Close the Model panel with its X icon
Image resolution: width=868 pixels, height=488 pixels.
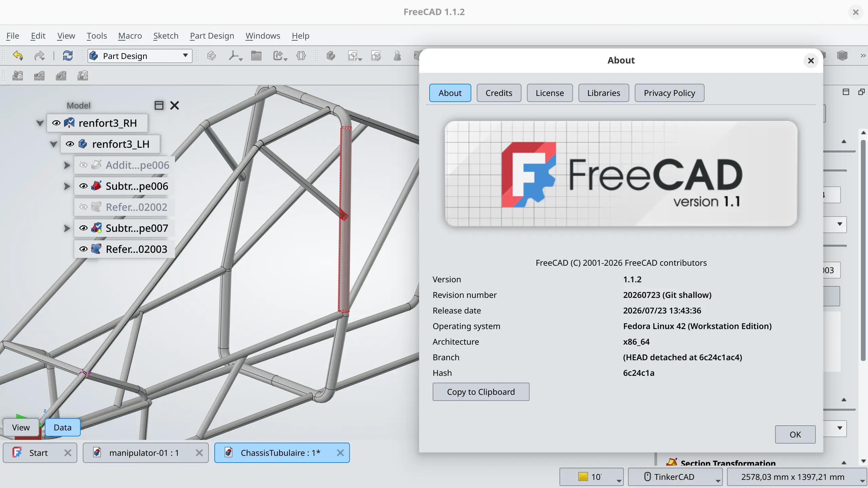click(x=175, y=105)
